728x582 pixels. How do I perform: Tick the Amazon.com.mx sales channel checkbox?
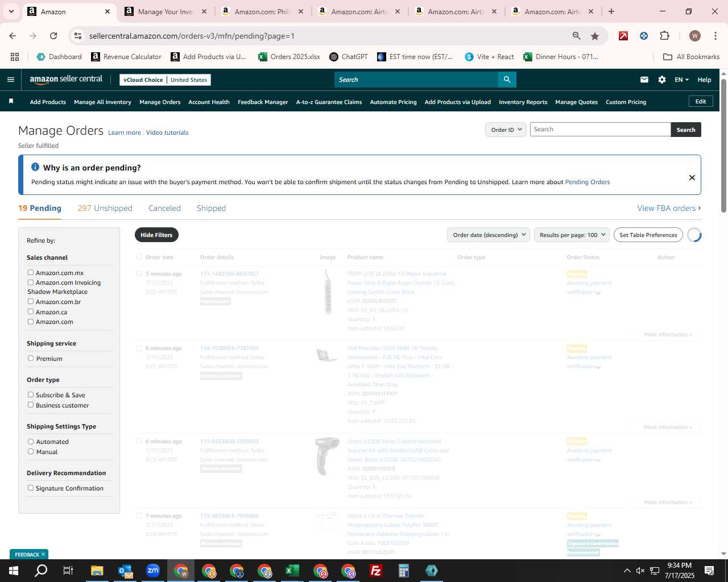[31, 273]
